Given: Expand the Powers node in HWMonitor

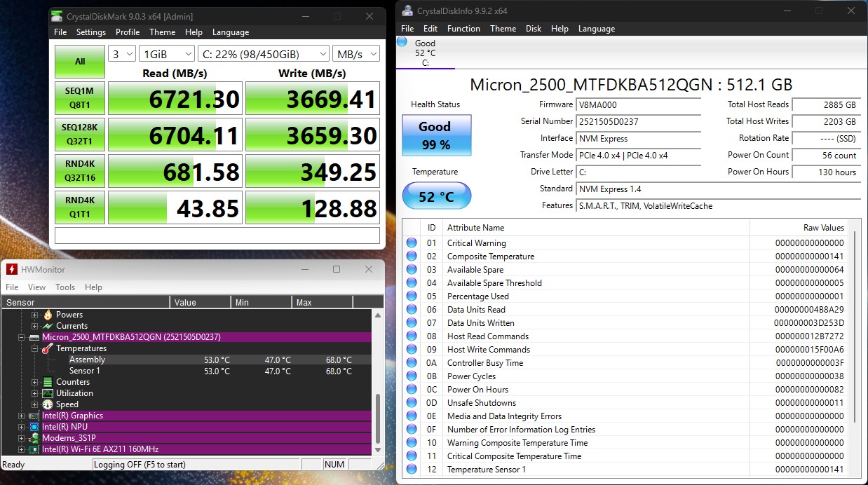Looking at the screenshot, I should 34,315.
